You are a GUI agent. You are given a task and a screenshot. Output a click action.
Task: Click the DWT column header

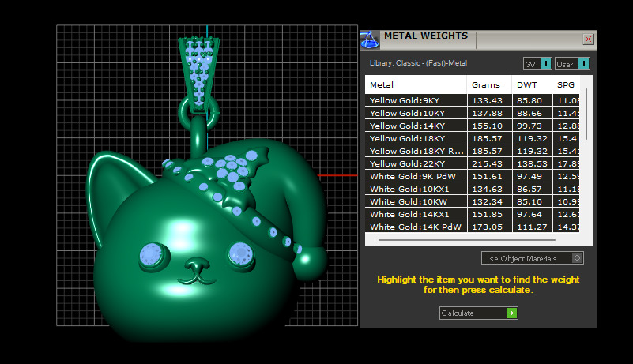pyautogui.click(x=532, y=84)
